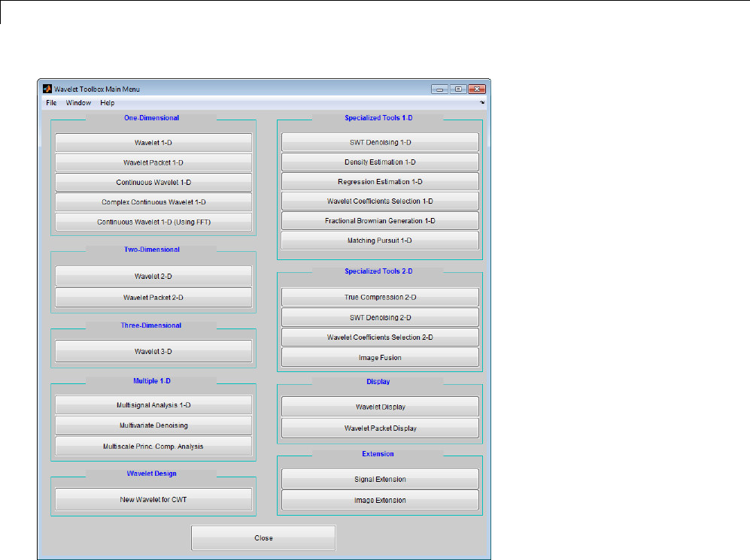Click the Wavelet Design heading

point(152,474)
